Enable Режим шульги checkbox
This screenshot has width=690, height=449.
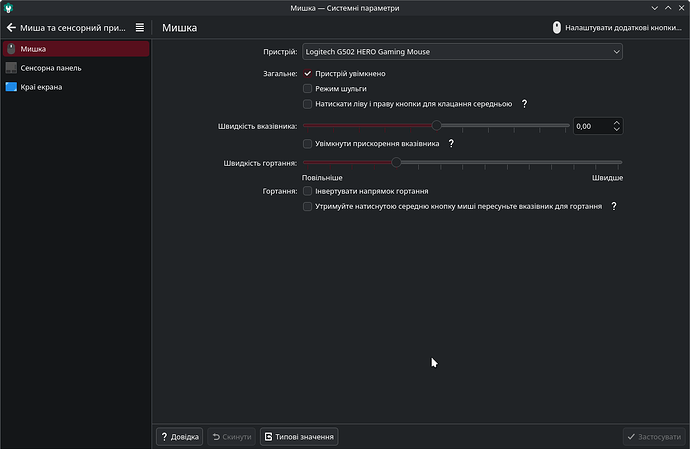pos(308,89)
